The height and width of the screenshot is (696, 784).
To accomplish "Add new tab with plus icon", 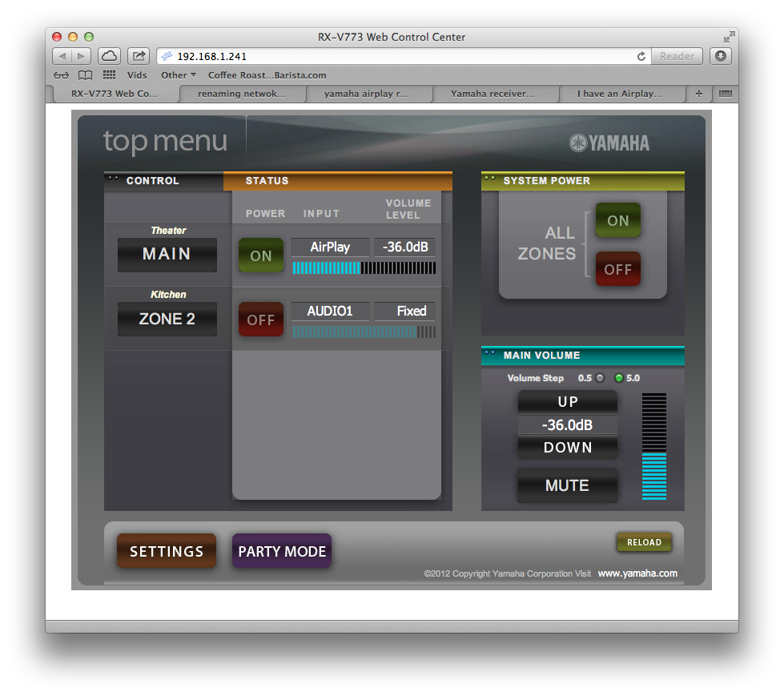I will click(x=698, y=94).
